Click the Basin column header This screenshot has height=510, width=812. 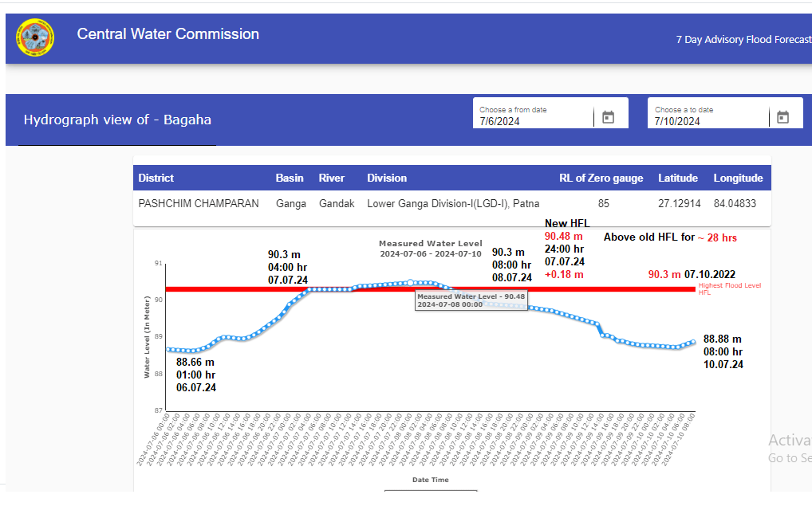pos(290,178)
